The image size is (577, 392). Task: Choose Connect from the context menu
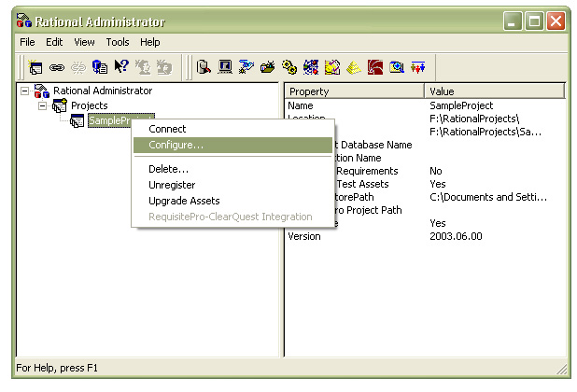[x=232, y=129]
